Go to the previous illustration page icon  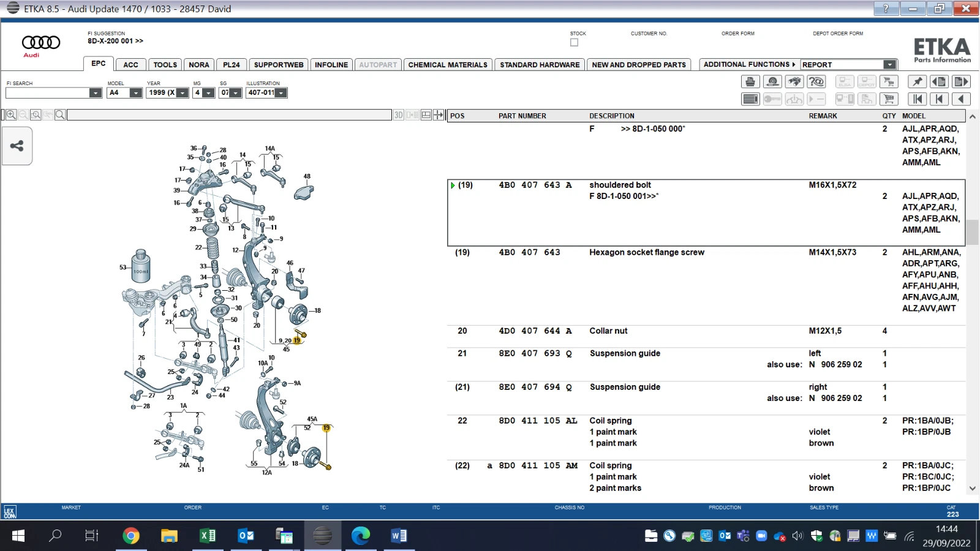click(x=939, y=81)
